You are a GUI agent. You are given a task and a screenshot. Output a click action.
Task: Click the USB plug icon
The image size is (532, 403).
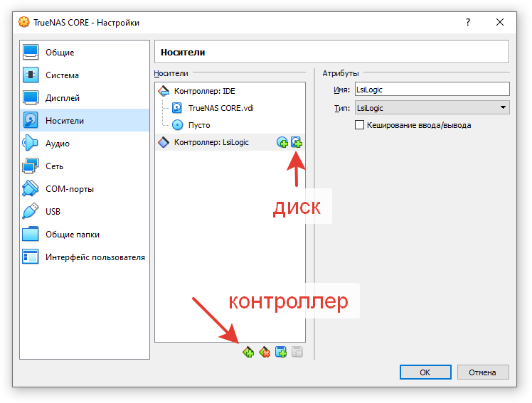coord(31,211)
